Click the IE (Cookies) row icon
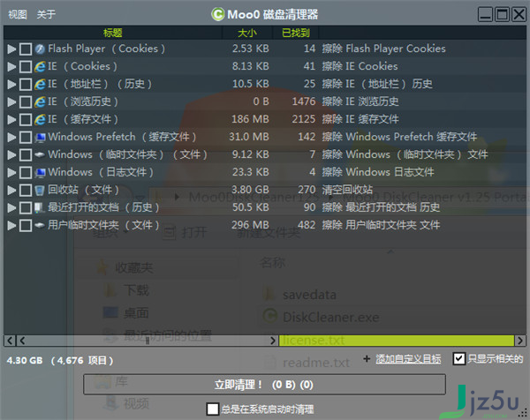 tap(40, 66)
